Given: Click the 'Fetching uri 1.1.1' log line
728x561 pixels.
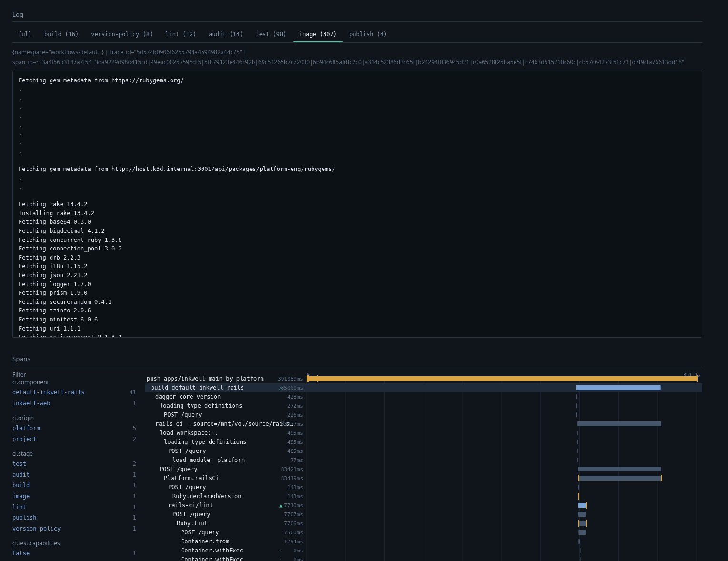Looking at the screenshot, I should click(50, 329).
